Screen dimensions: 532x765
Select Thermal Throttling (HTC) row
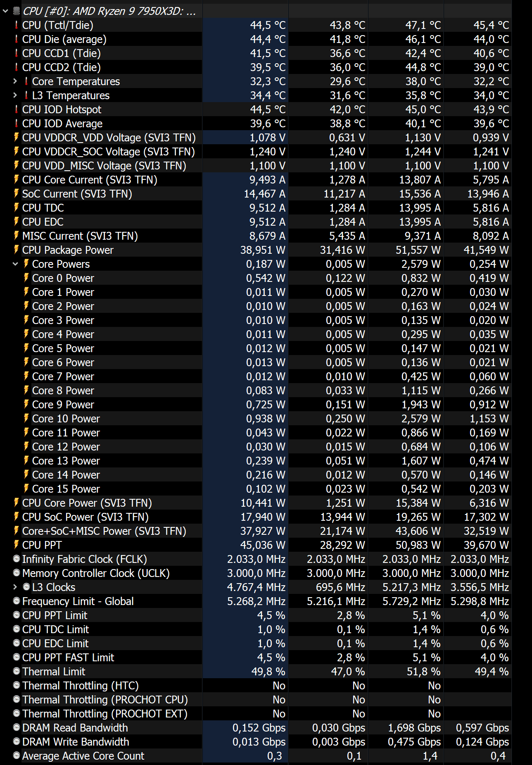click(x=256, y=686)
